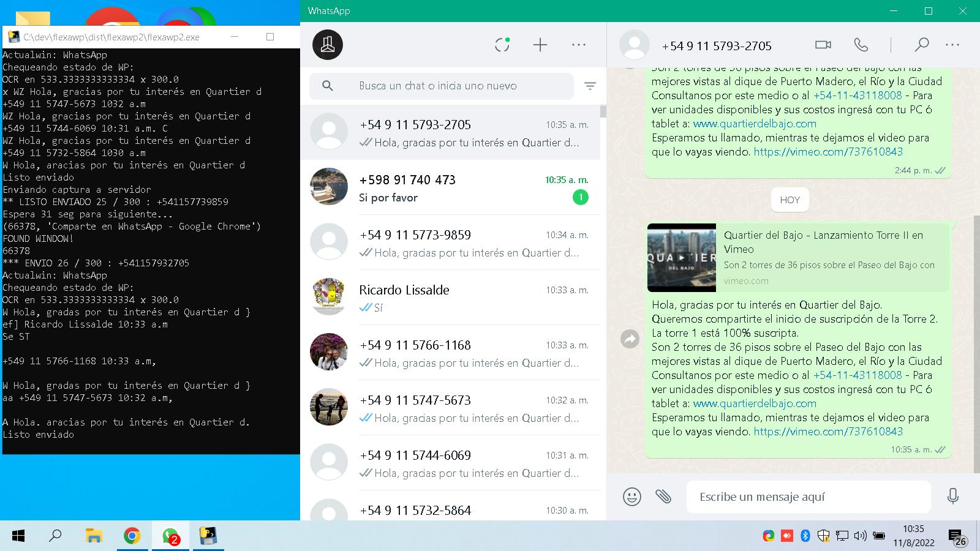
Task: Click the battery icon in system tray
Action: 879,536
